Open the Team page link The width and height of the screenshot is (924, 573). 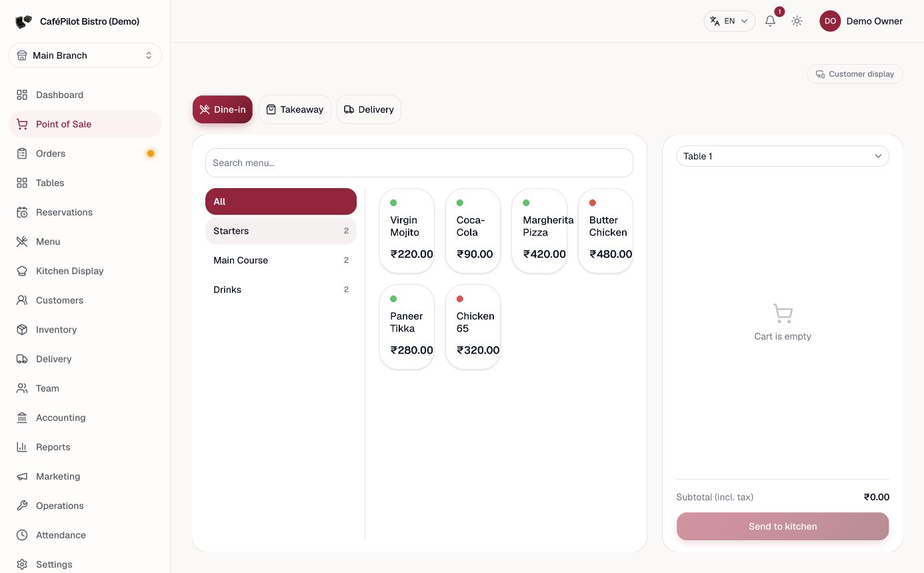tap(85, 388)
